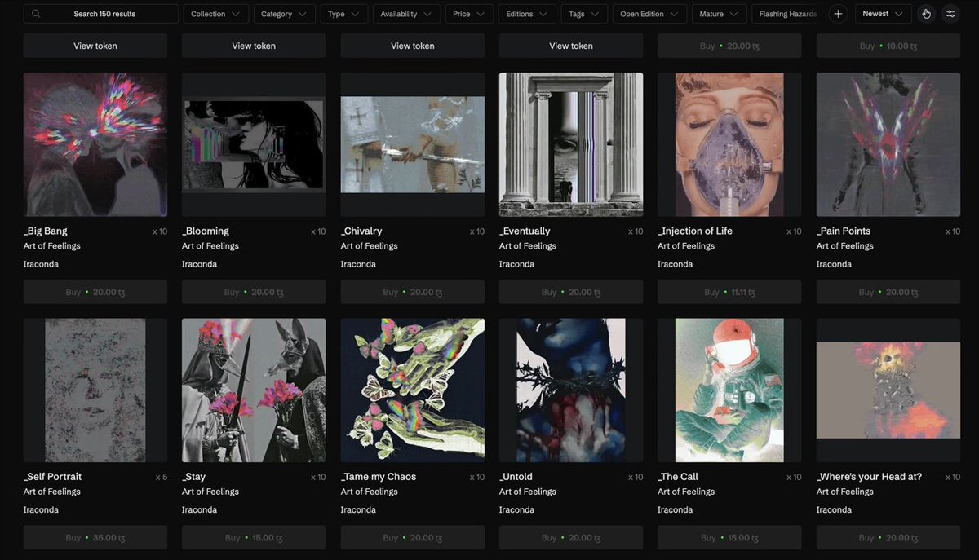Screen dimensions: 979x560
Task: Buy _Big Bang for 20.00 tez
Action: pyautogui.click(x=95, y=292)
